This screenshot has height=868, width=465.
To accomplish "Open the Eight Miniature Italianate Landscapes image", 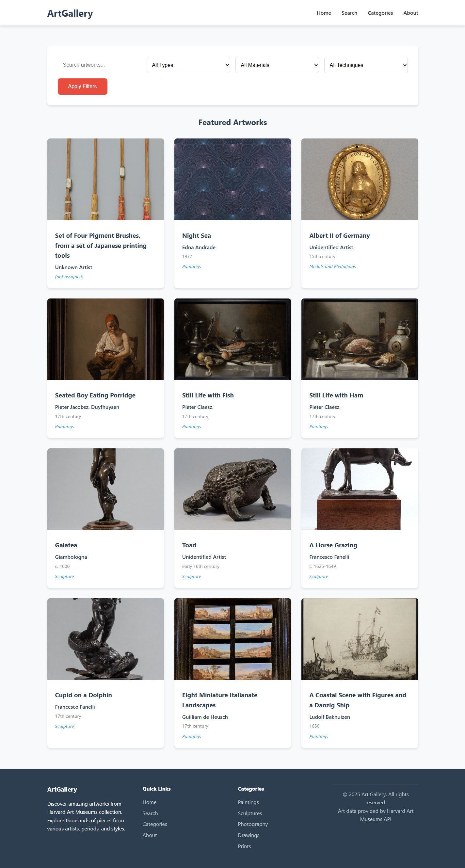I will coord(232,639).
